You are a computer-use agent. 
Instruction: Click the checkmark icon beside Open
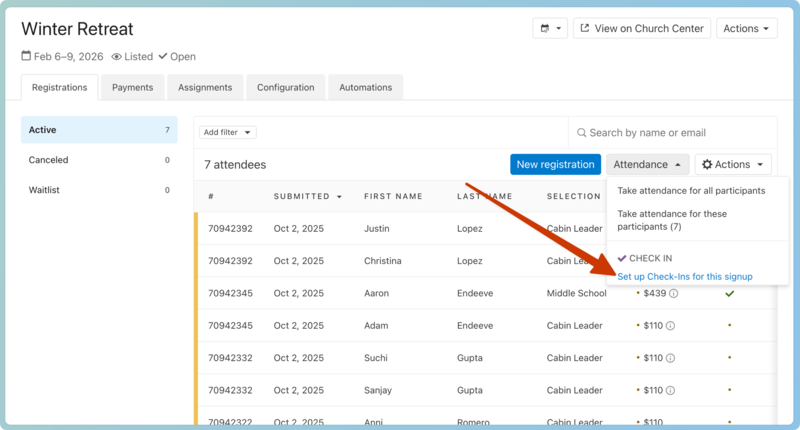(163, 57)
